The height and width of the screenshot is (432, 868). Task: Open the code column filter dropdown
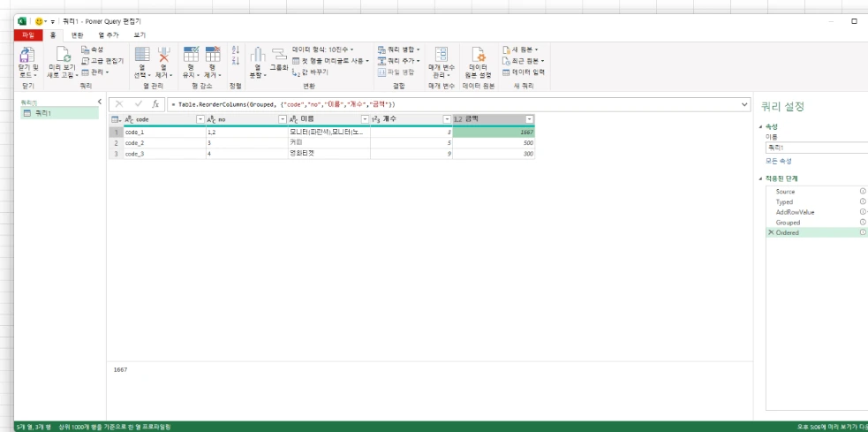point(200,119)
